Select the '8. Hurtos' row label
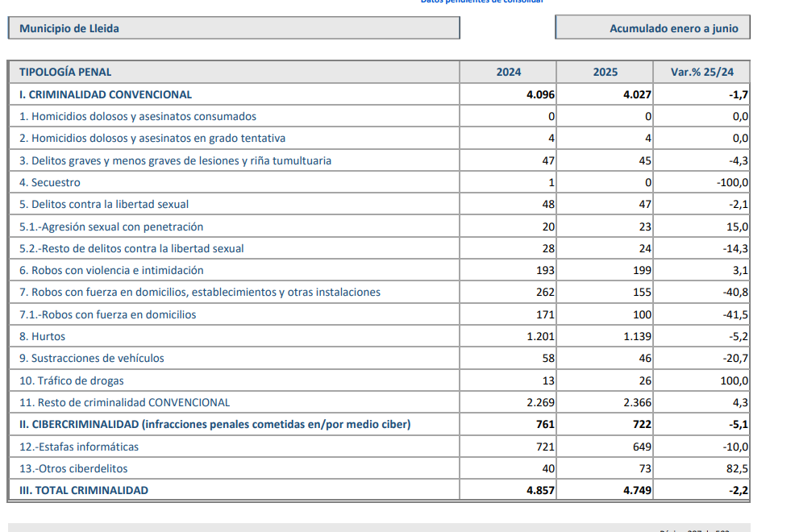 tap(42, 336)
